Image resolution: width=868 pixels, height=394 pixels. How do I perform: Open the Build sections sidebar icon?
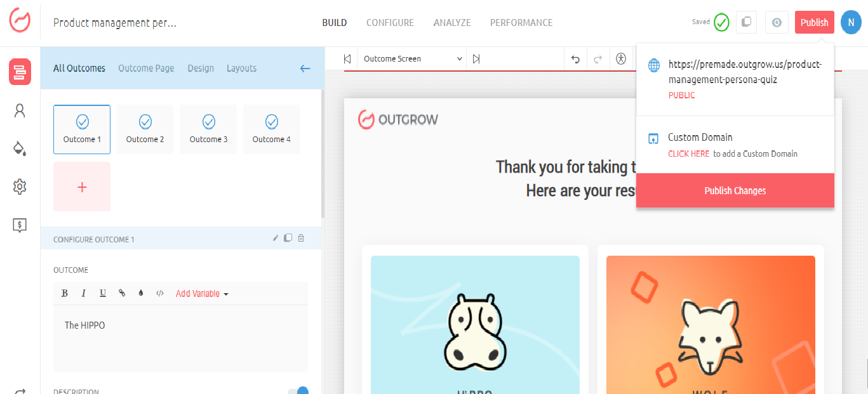[x=20, y=72]
